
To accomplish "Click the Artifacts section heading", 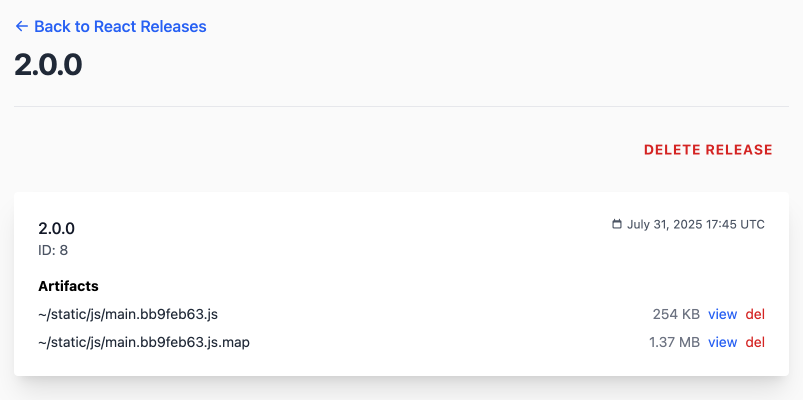I will pos(69,286).
